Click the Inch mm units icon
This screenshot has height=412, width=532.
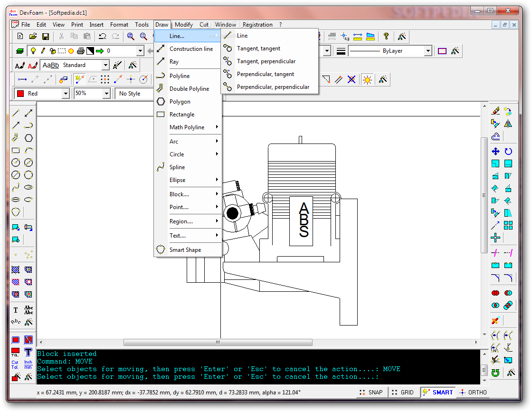[28, 365]
